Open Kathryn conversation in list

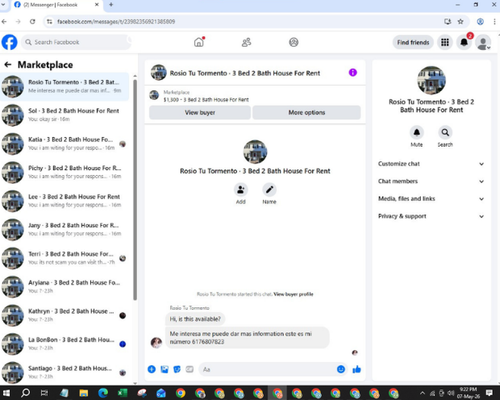65,316
